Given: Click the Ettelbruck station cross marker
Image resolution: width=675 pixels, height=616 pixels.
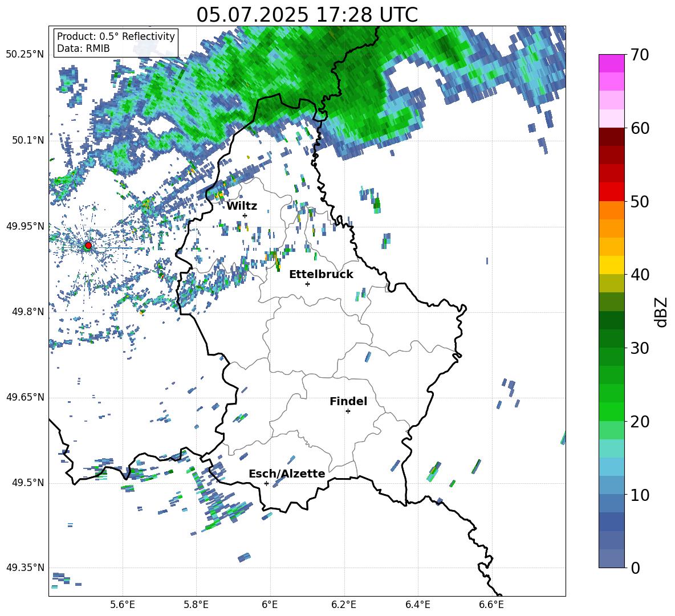Looking at the screenshot, I should click(x=307, y=284).
